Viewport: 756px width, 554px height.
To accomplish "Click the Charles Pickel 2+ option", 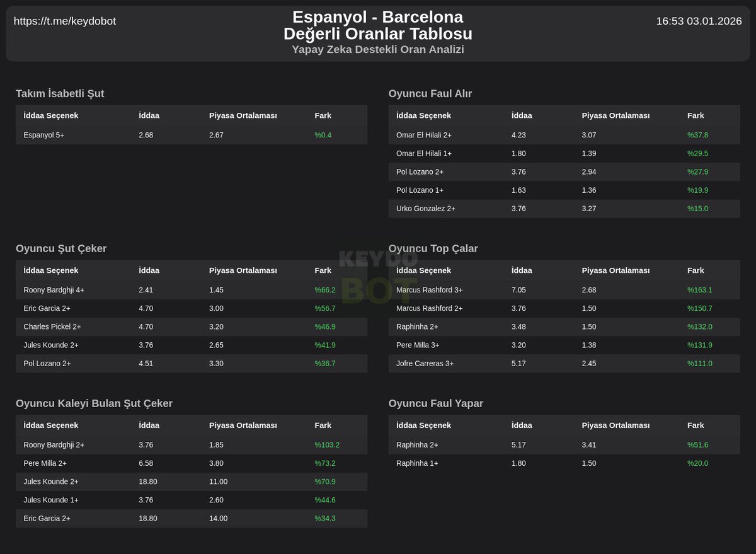I will (52, 326).
